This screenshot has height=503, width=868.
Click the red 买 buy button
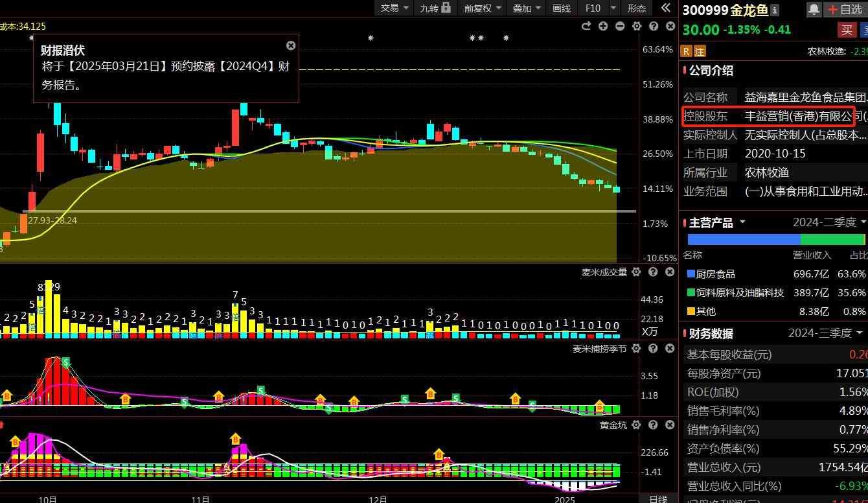[x=846, y=30]
